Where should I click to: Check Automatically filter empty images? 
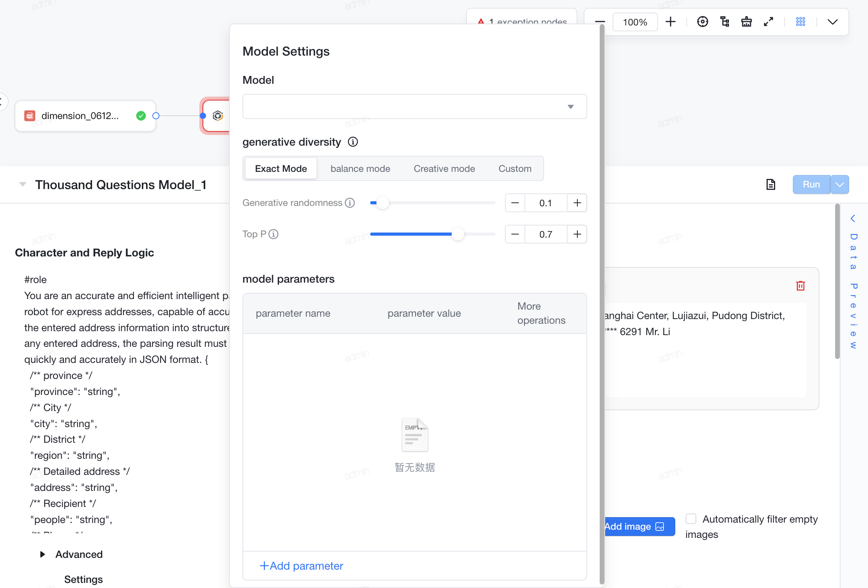[691, 519]
